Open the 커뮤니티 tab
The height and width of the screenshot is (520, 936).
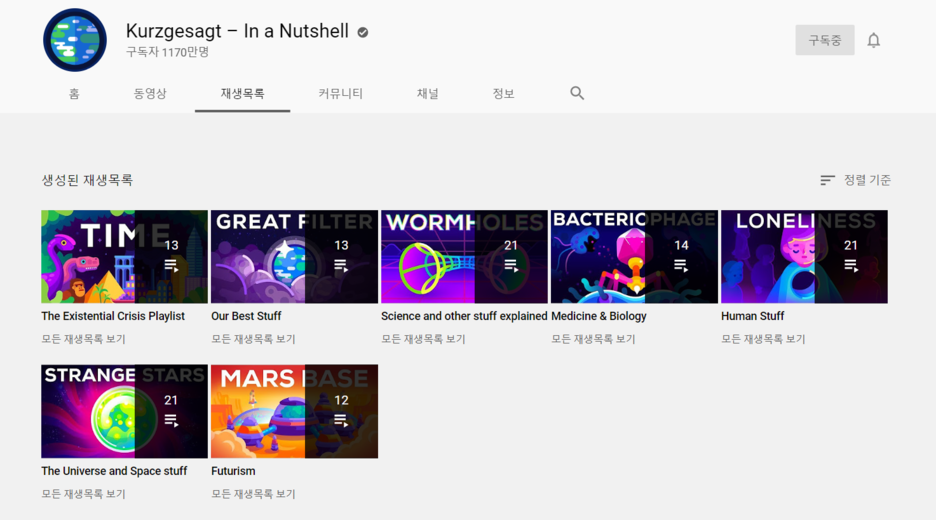click(340, 94)
